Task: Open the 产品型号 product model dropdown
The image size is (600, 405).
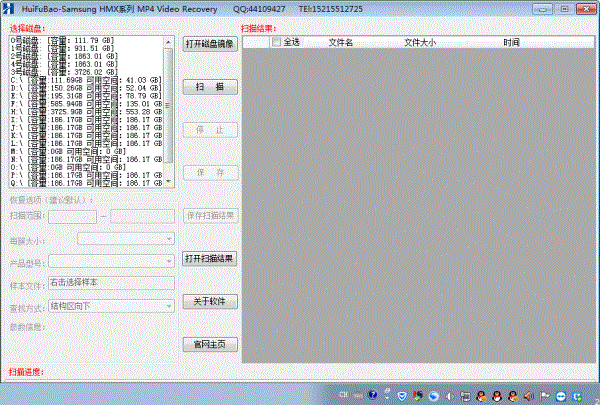Action: click(x=111, y=261)
